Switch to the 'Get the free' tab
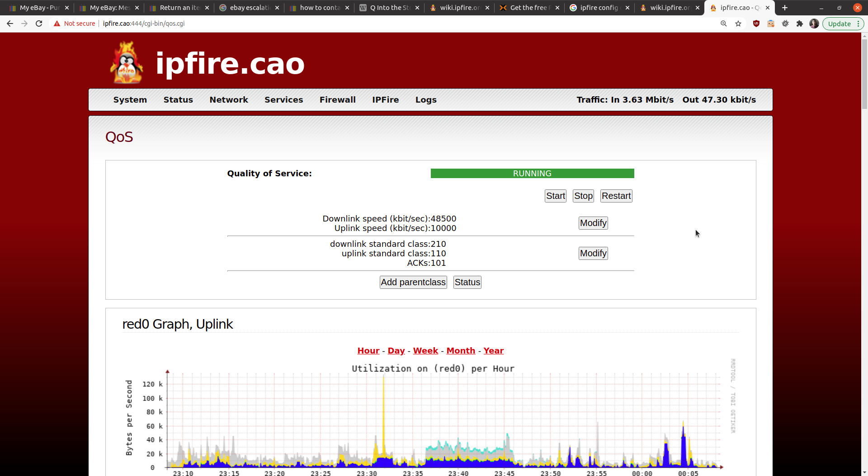Screen dimensions: 868x476 click(529, 8)
